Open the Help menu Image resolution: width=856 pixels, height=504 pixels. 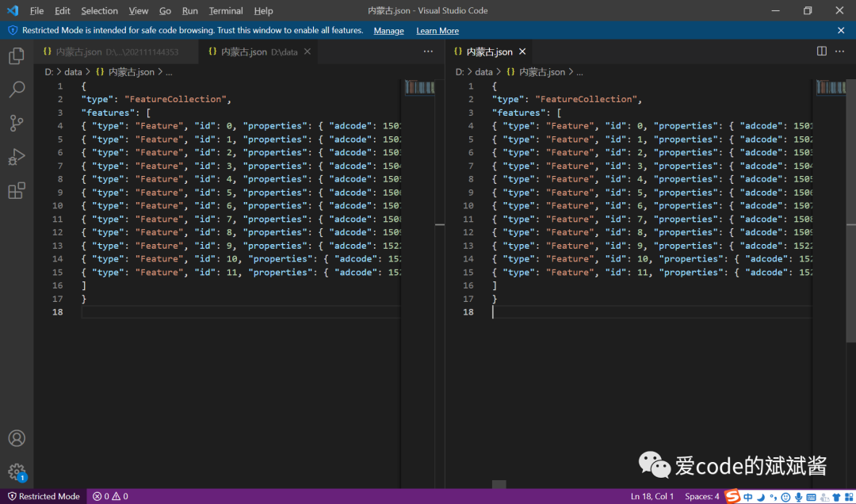[x=263, y=10]
